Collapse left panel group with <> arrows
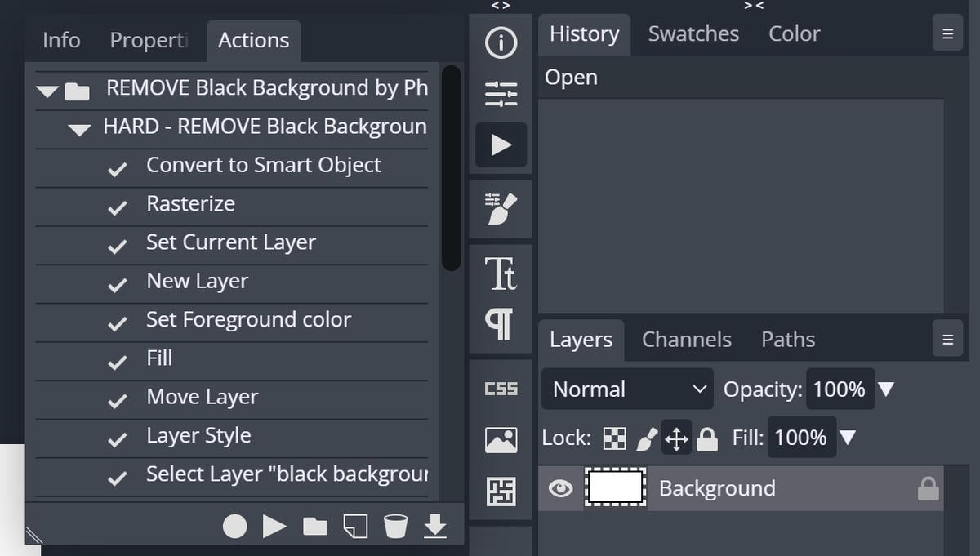Screen dimensions: 980x556 tap(501, 6)
